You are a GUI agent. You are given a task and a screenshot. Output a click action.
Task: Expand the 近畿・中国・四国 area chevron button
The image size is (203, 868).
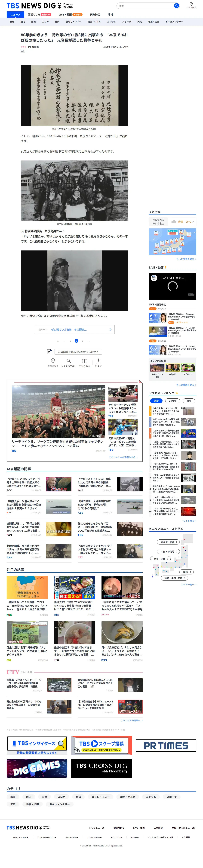click(174, 578)
